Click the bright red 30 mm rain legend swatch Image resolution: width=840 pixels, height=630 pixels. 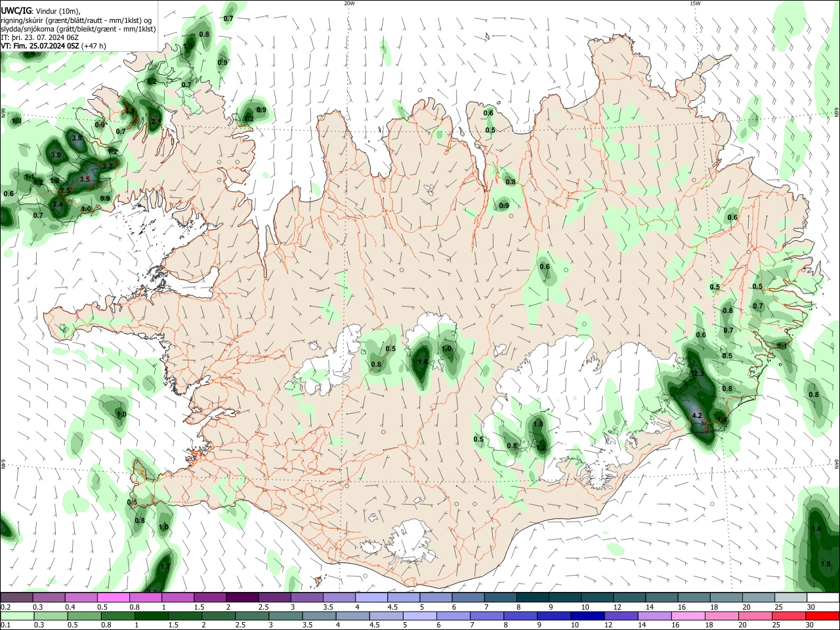822,616
